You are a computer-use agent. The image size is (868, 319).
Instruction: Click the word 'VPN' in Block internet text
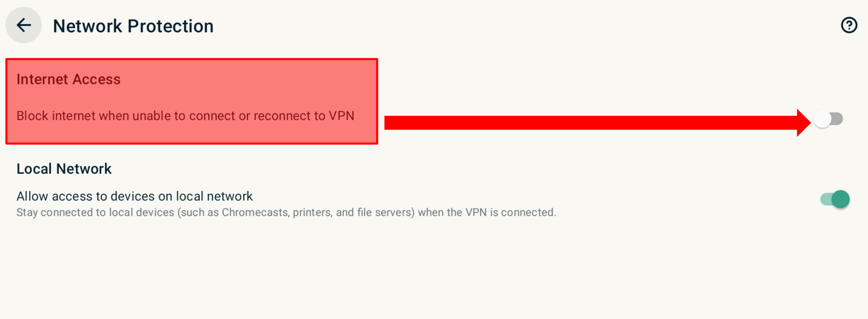[x=341, y=116]
